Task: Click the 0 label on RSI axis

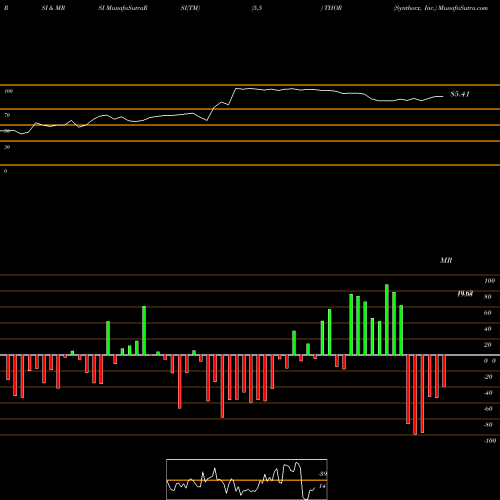Action: (5, 171)
